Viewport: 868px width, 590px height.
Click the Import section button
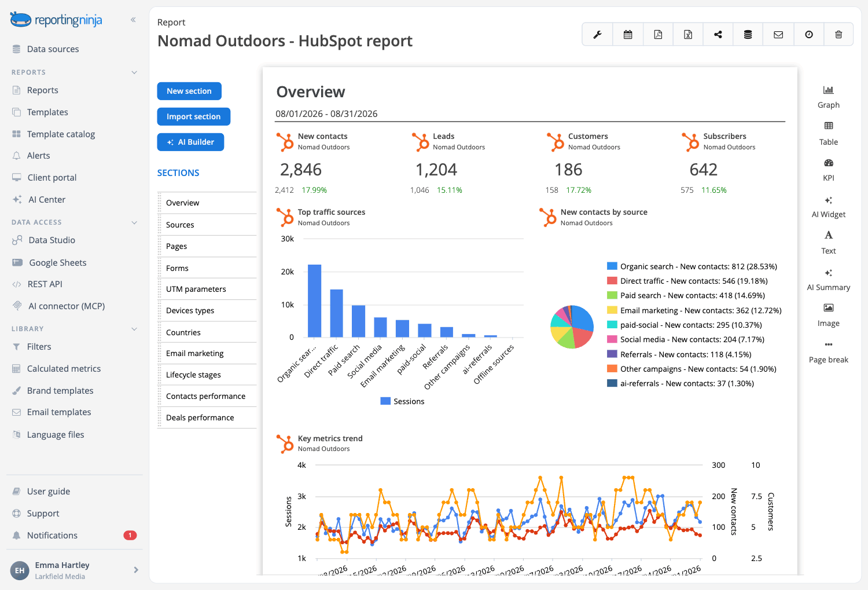(193, 116)
